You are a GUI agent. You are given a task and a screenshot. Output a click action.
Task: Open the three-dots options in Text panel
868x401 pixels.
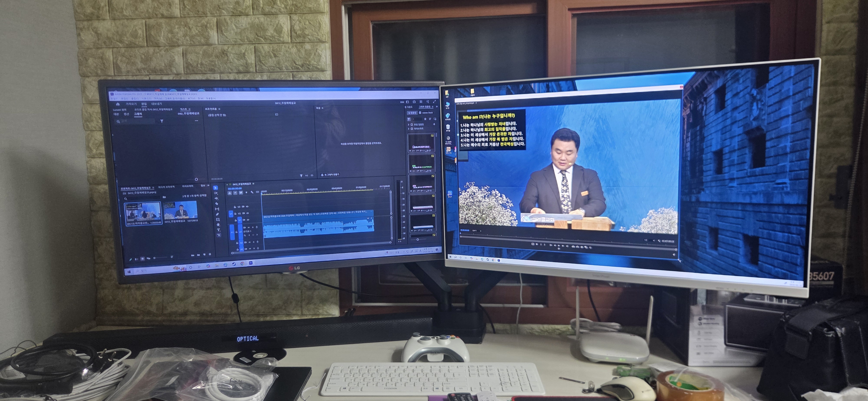tap(196, 121)
